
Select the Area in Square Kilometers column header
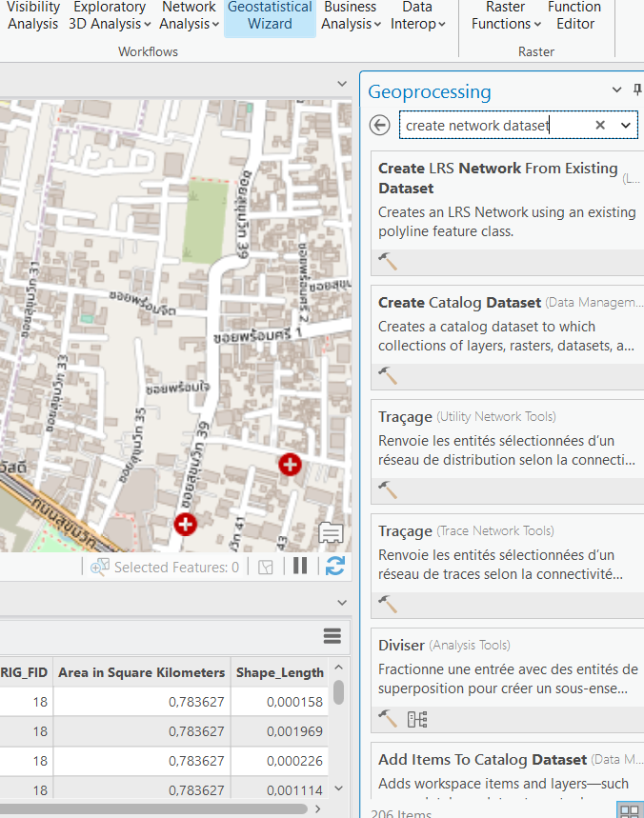tap(141, 672)
